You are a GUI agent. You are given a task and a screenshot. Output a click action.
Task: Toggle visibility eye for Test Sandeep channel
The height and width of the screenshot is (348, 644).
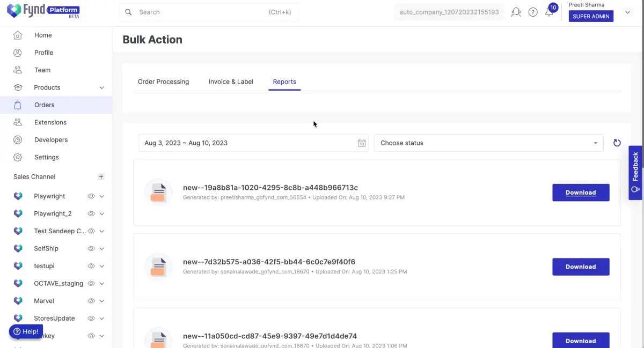[91, 231]
